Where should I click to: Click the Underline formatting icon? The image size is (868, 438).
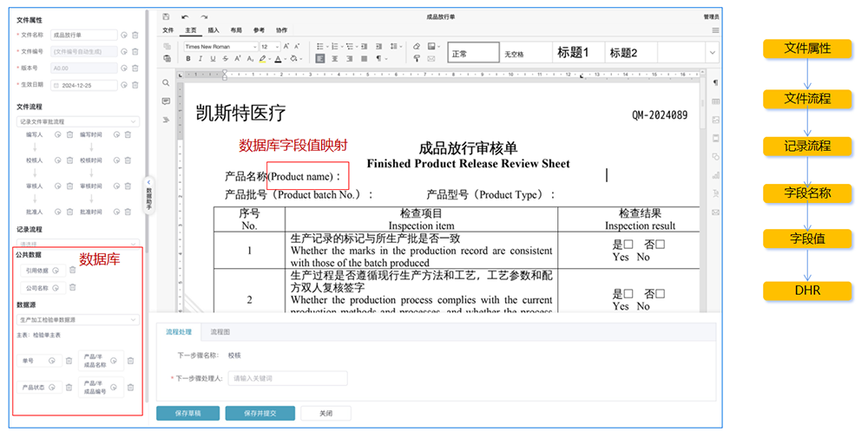[213, 59]
